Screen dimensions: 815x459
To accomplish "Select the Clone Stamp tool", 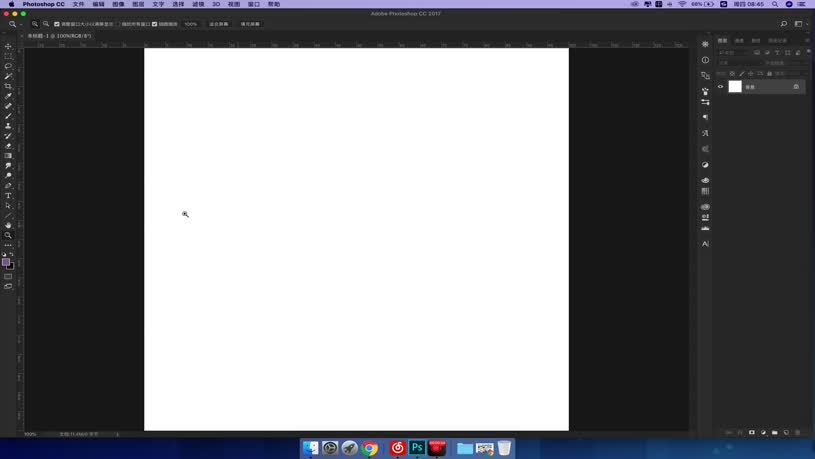I will coord(8,126).
